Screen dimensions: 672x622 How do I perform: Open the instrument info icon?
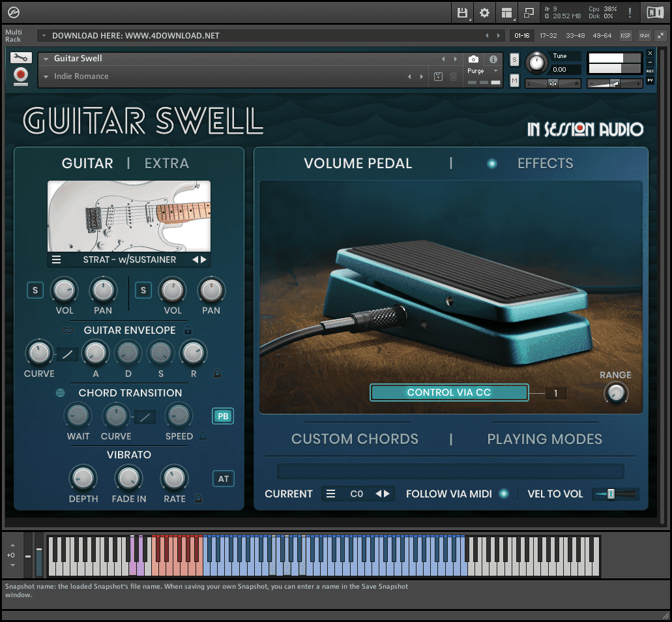pos(493,59)
